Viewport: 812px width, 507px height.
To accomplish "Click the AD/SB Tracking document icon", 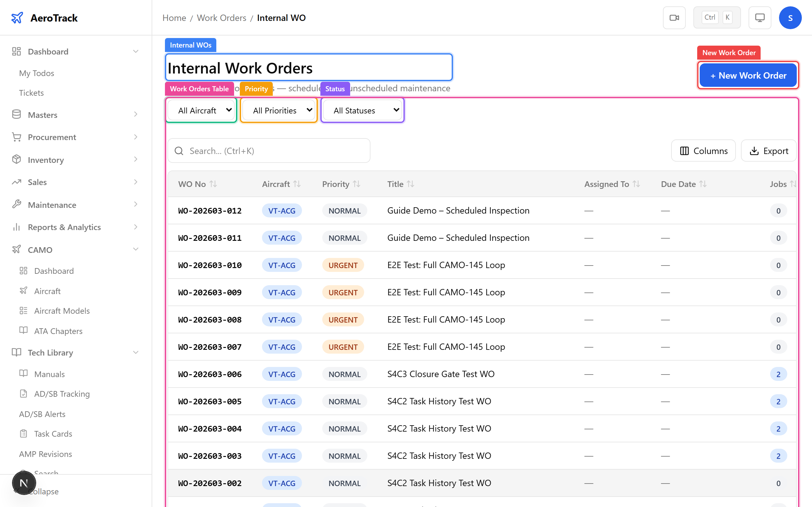I will (23, 393).
